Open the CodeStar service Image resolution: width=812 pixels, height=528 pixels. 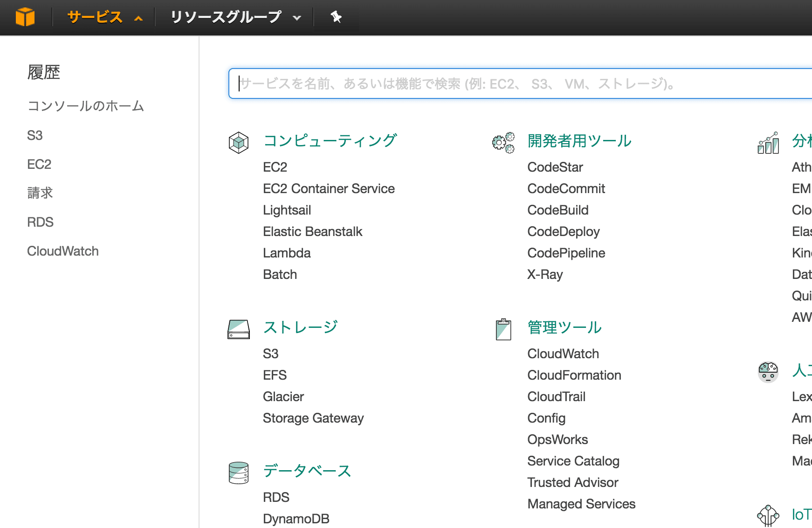[555, 167]
